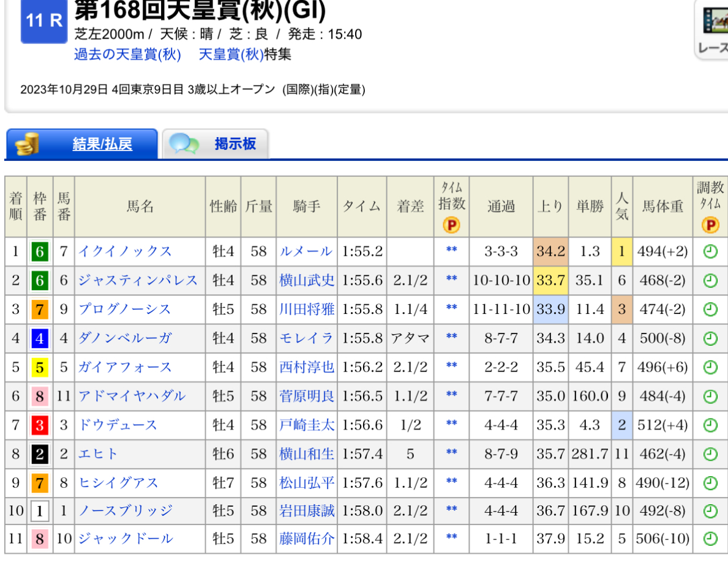Click training time clock icon for ジャスティンパレス row
The width and height of the screenshot is (728, 563).
pyautogui.click(x=710, y=280)
